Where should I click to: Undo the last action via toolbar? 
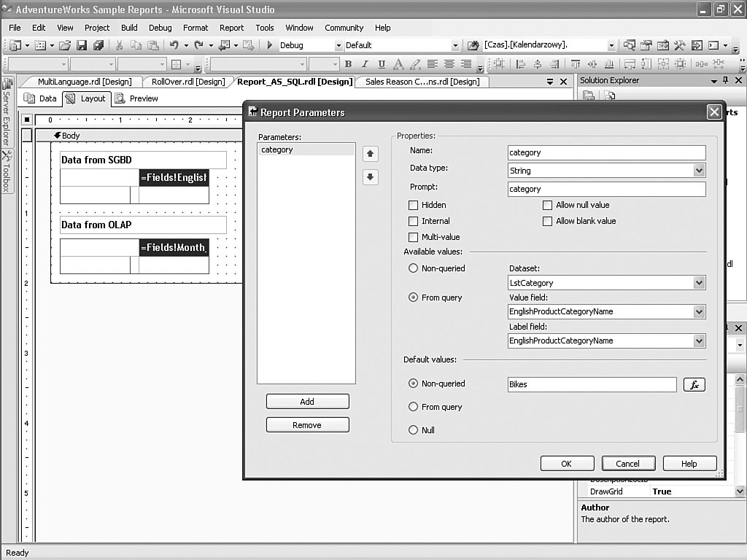tap(174, 45)
